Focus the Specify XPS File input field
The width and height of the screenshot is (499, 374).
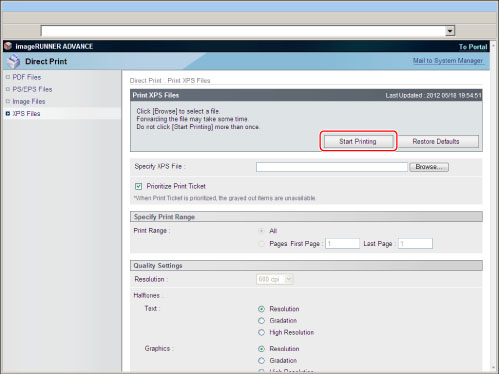tap(332, 167)
